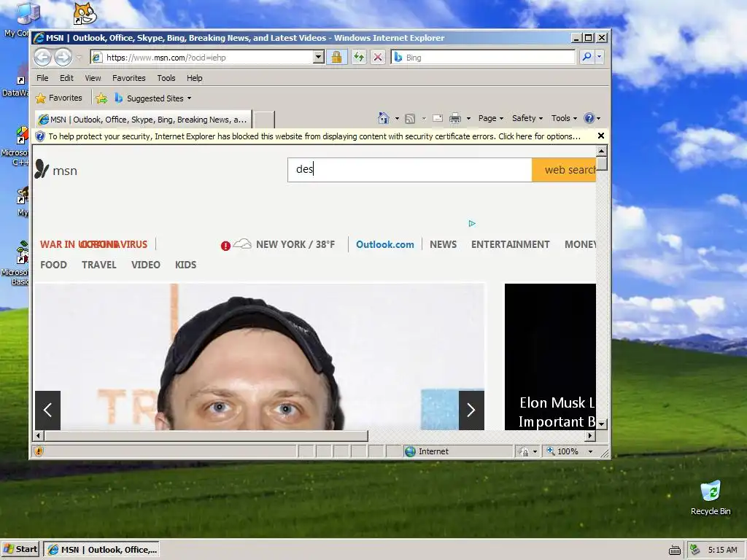Image resolution: width=747 pixels, height=560 pixels.
Task: Open a new blank tab
Action: [x=263, y=120]
